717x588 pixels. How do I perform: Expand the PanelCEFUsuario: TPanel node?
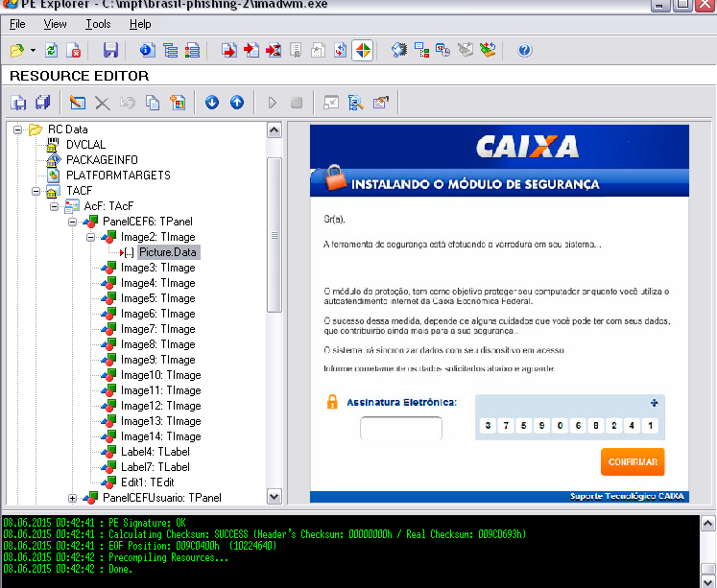coord(72,498)
